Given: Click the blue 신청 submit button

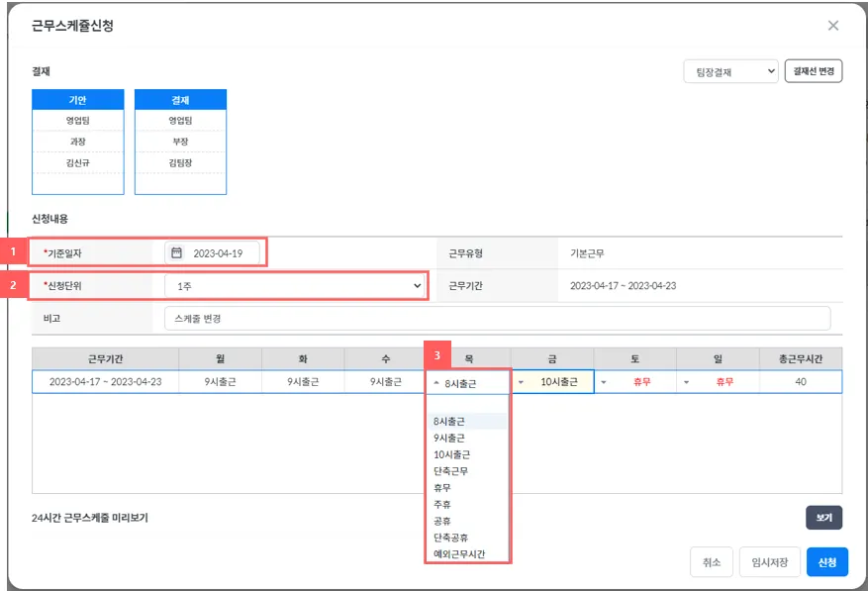Looking at the screenshot, I should 827,562.
